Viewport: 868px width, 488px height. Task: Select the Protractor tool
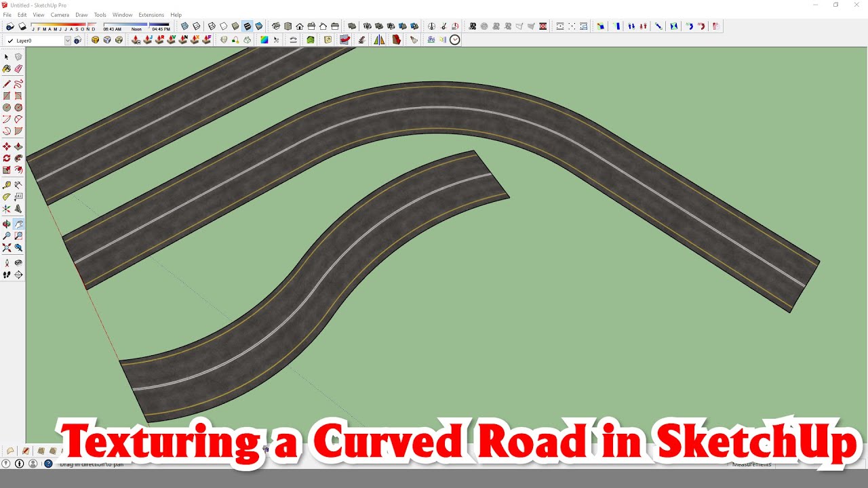pyautogui.click(x=7, y=197)
